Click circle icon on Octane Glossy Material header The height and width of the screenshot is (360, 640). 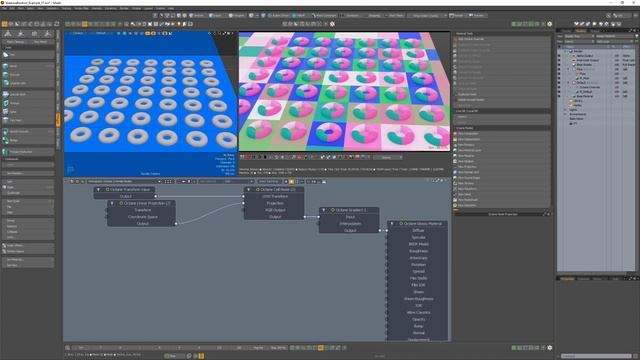tap(401, 224)
